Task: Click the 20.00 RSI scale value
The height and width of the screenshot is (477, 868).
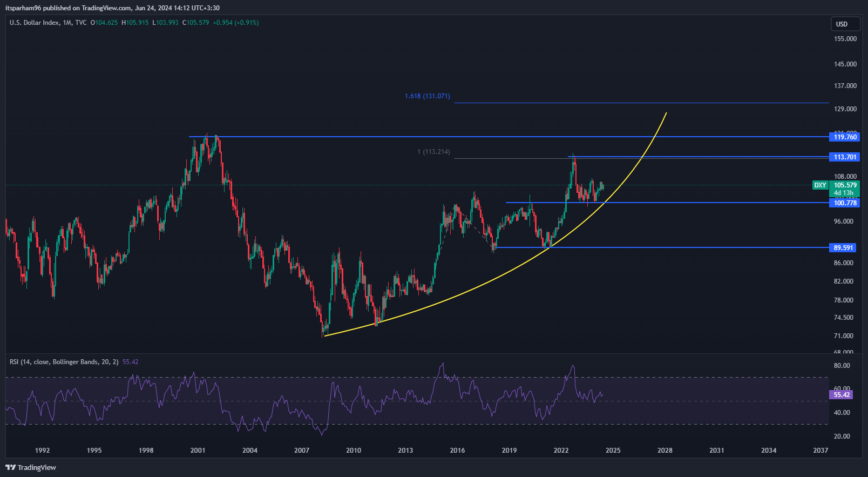Action: [x=842, y=436]
